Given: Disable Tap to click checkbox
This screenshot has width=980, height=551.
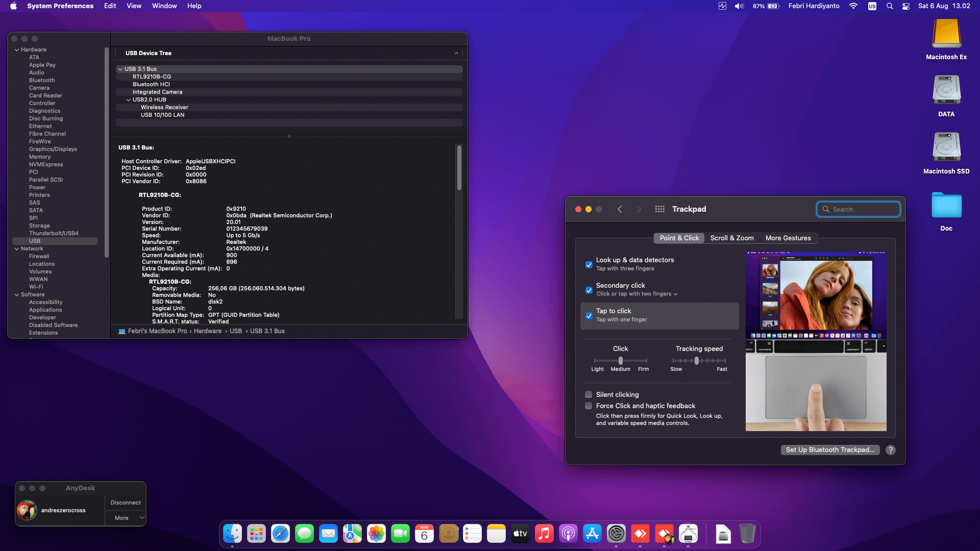Looking at the screenshot, I should 589,316.
